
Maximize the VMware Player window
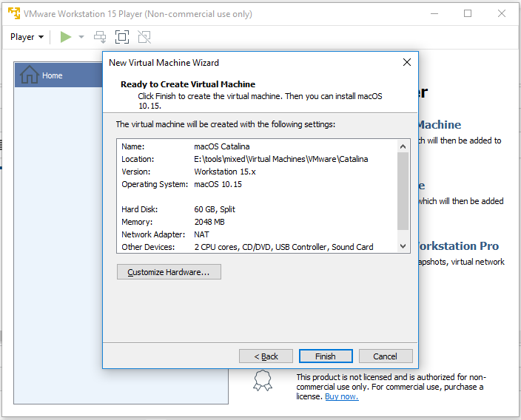(x=468, y=13)
